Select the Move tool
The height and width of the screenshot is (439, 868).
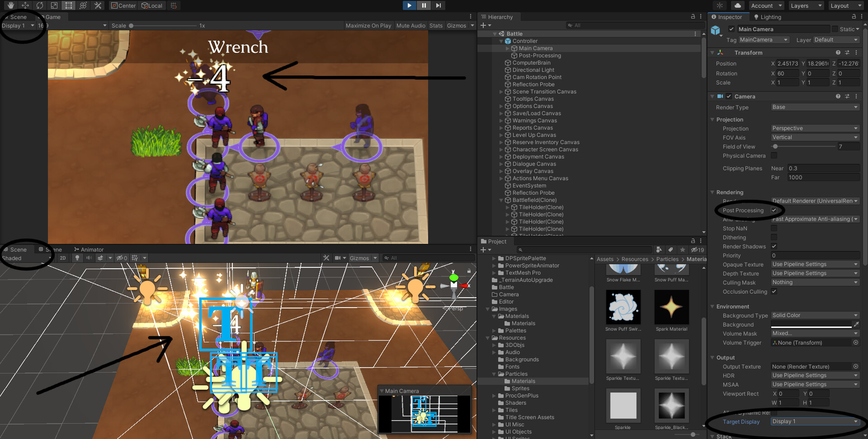pyautogui.click(x=25, y=5)
